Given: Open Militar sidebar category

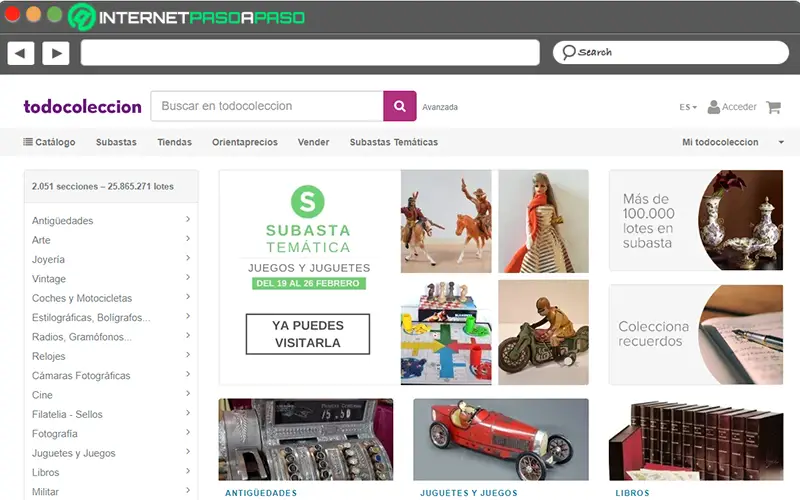Looking at the screenshot, I should pyautogui.click(x=45, y=492).
